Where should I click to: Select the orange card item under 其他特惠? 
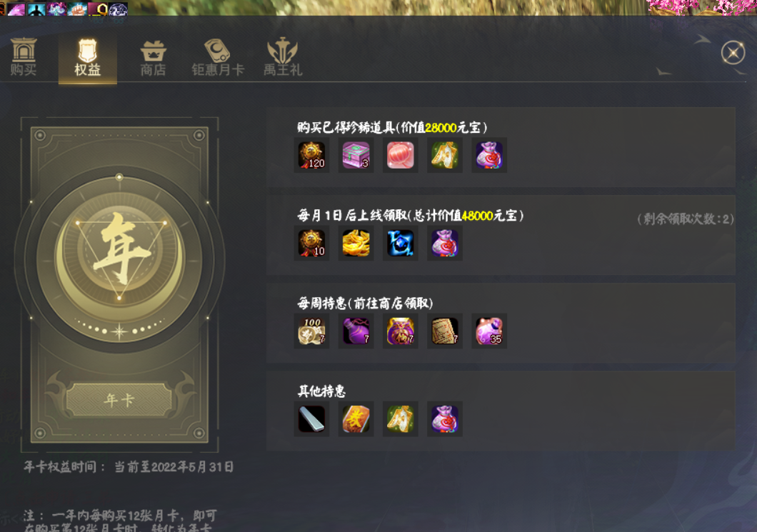(x=356, y=418)
